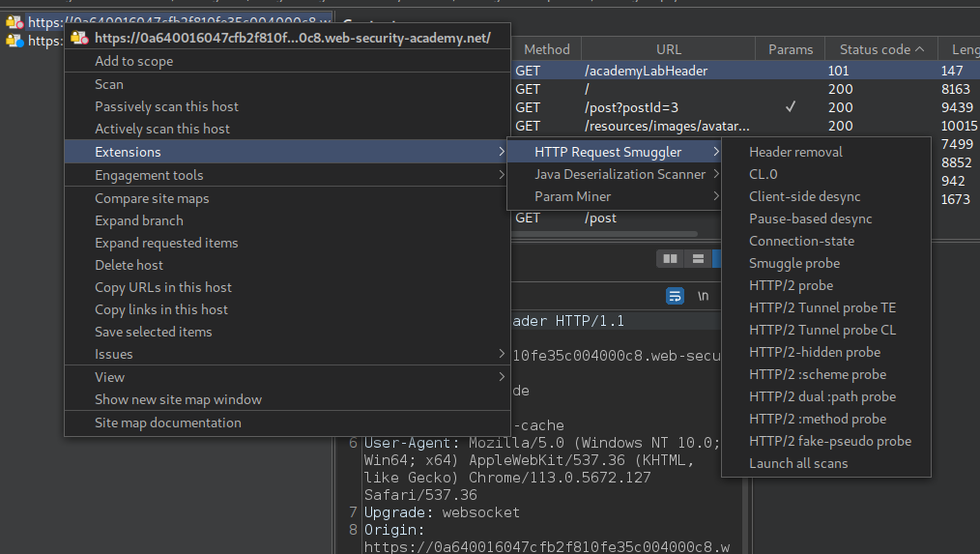
Task: Select the side-by-side layout icon
Action: (670, 258)
